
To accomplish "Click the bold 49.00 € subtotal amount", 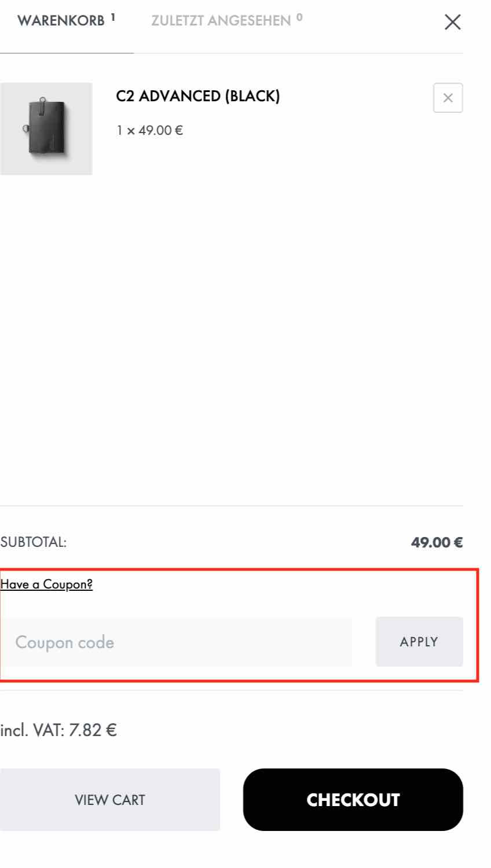I will pos(437,543).
